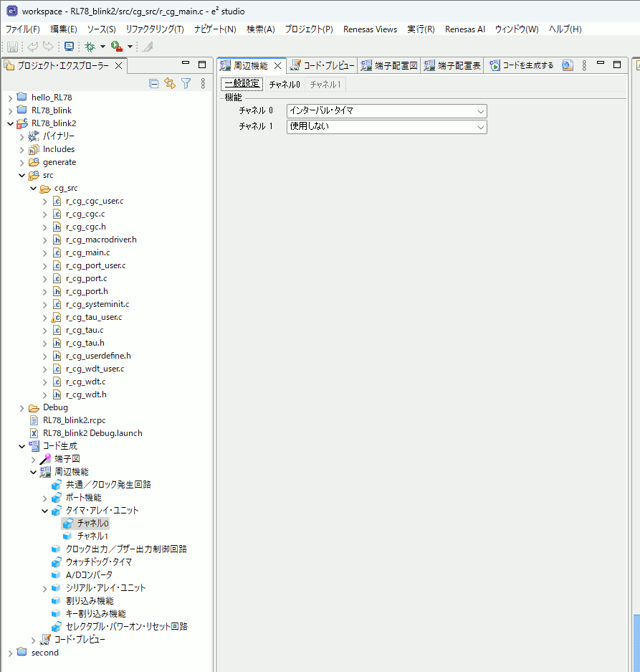Screen dimensions: 640x672
Task: Click the Redo arrow icon
Action: pos(49,47)
